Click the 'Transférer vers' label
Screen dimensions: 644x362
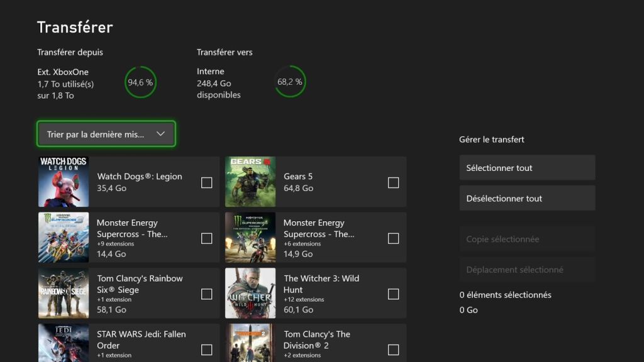[225, 52]
